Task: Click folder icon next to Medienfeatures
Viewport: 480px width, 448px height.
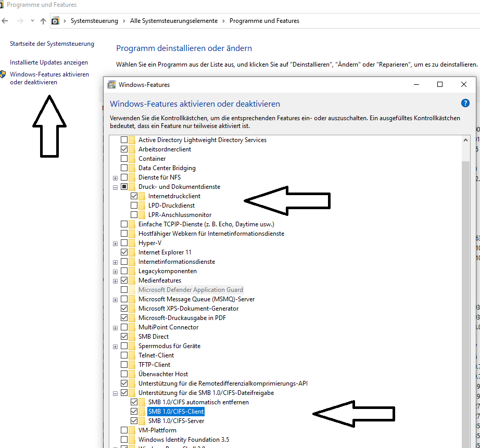Action: [132, 280]
